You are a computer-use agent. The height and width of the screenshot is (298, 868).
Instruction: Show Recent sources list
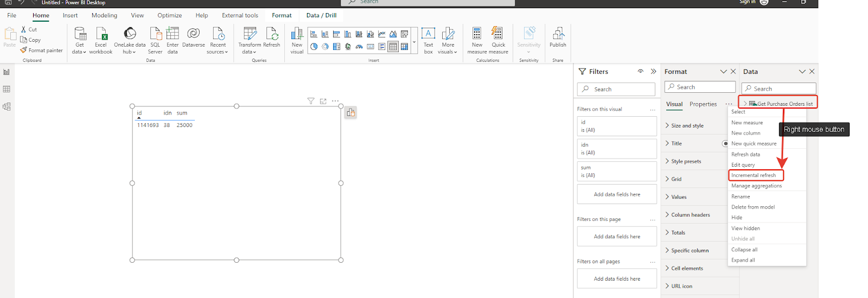pos(218,40)
